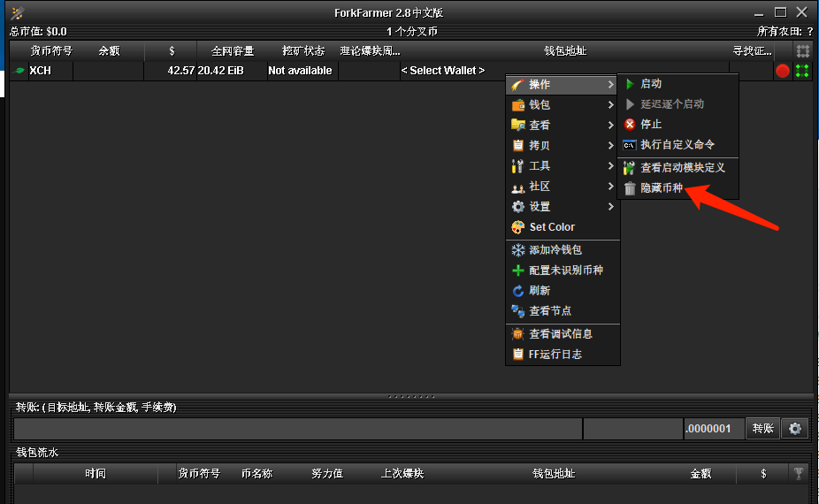Image resolution: width=819 pixels, height=504 pixels.
Task: Click the green leaf XCH coin icon
Action: click(x=19, y=71)
